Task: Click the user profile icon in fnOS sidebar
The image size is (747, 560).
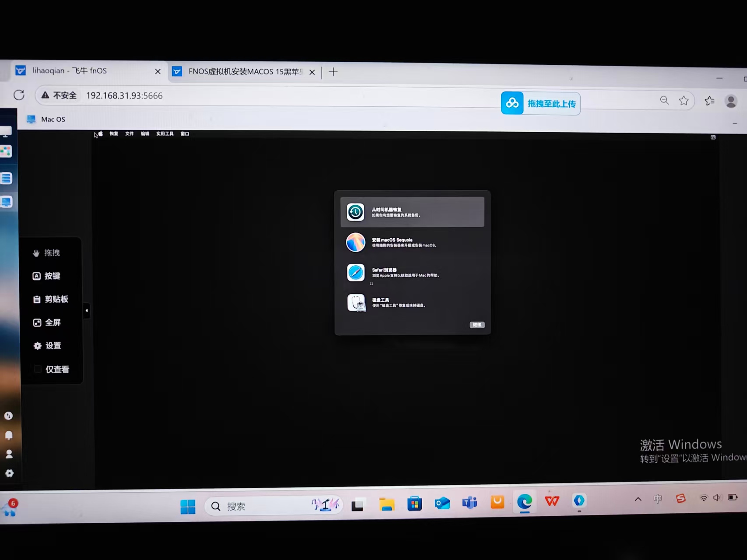Action: (x=9, y=454)
